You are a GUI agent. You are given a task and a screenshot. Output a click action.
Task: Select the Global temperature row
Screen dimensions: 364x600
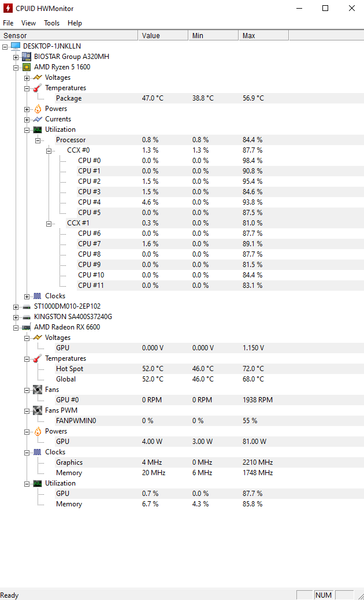pos(210,379)
